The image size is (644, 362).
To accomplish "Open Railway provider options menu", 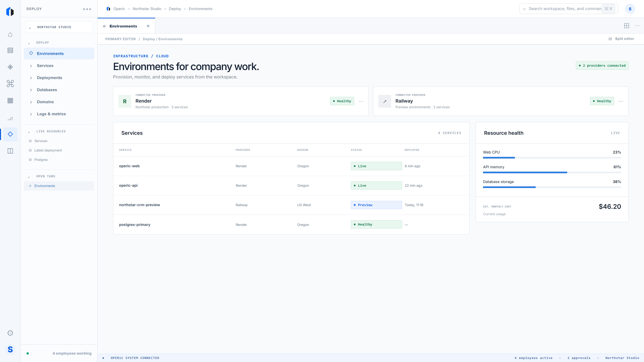I will click(x=621, y=101).
